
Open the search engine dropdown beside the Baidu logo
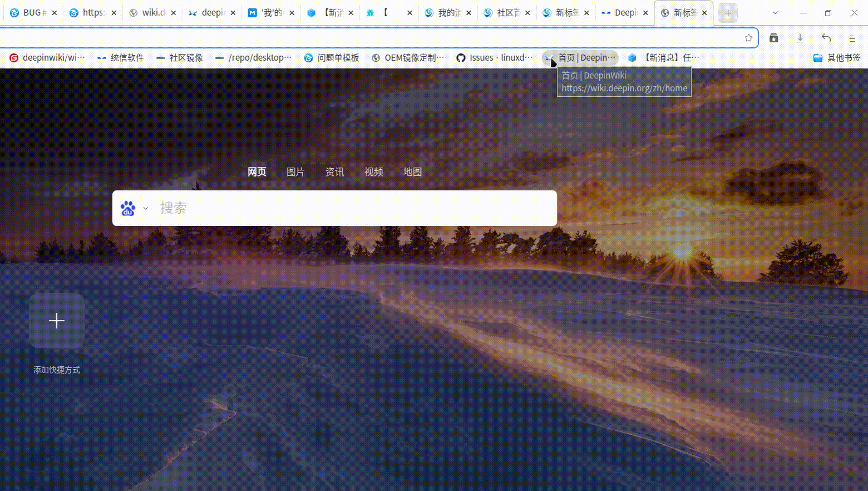(x=145, y=208)
